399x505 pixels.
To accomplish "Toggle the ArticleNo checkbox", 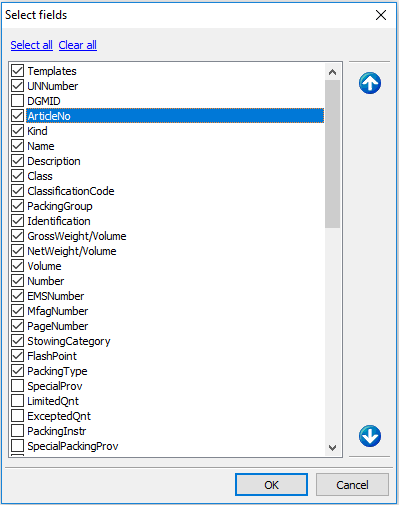I will click(x=17, y=116).
